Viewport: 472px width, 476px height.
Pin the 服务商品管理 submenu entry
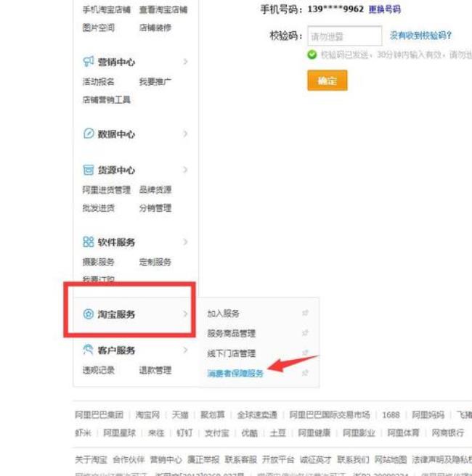coord(305,333)
